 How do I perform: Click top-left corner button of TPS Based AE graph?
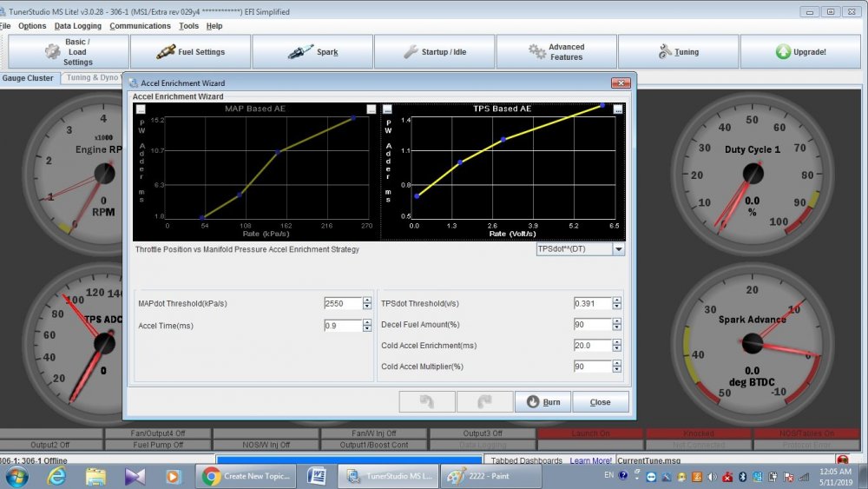pos(387,109)
